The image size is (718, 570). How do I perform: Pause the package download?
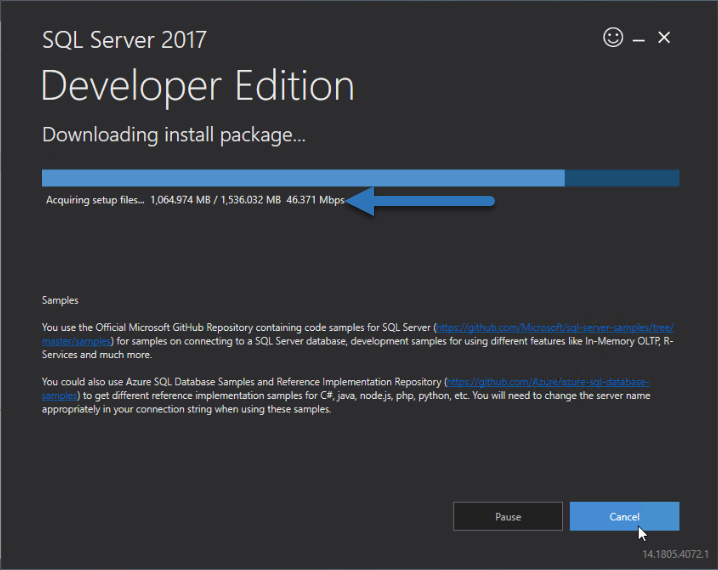pos(508,516)
